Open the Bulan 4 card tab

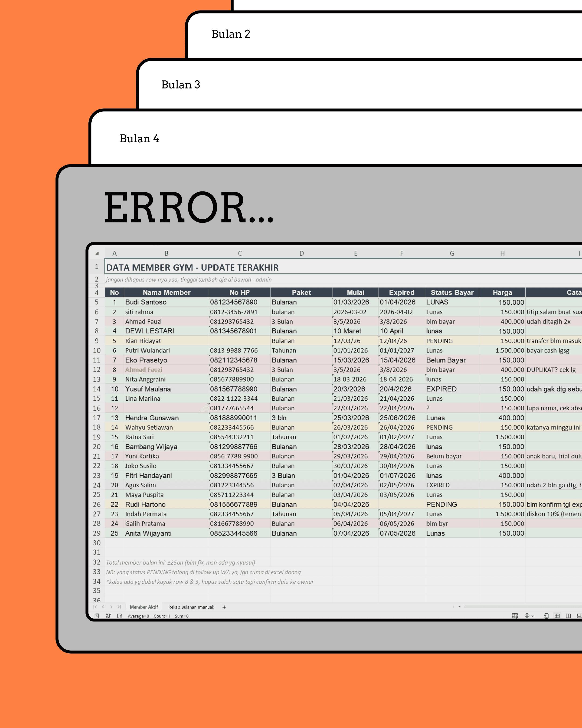tap(139, 139)
